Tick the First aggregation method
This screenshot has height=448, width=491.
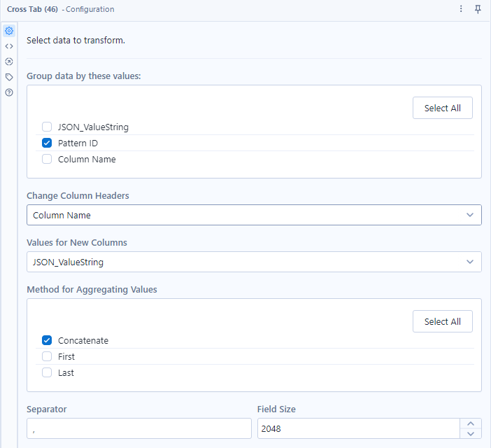click(x=47, y=356)
